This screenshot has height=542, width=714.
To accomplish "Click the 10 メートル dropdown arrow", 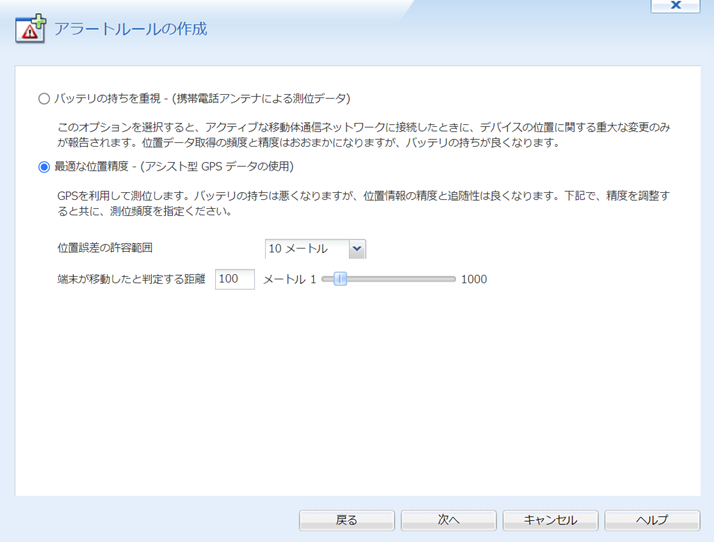I will (357, 249).
